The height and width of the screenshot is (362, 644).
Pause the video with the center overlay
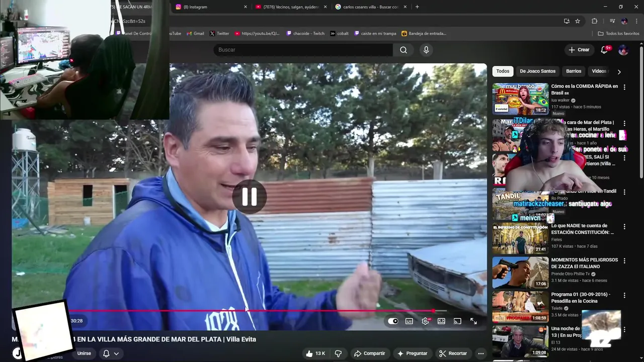pyautogui.click(x=249, y=197)
